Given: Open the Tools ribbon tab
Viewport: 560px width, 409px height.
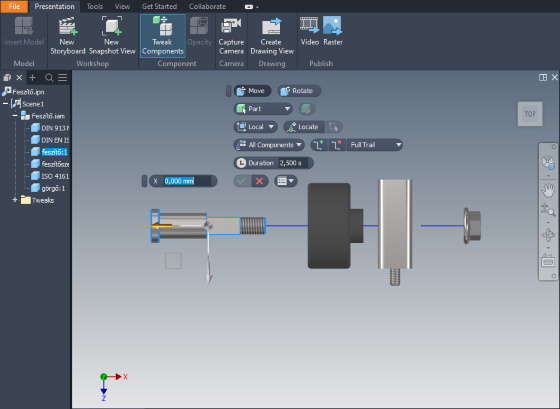Looking at the screenshot, I should coord(95,6).
